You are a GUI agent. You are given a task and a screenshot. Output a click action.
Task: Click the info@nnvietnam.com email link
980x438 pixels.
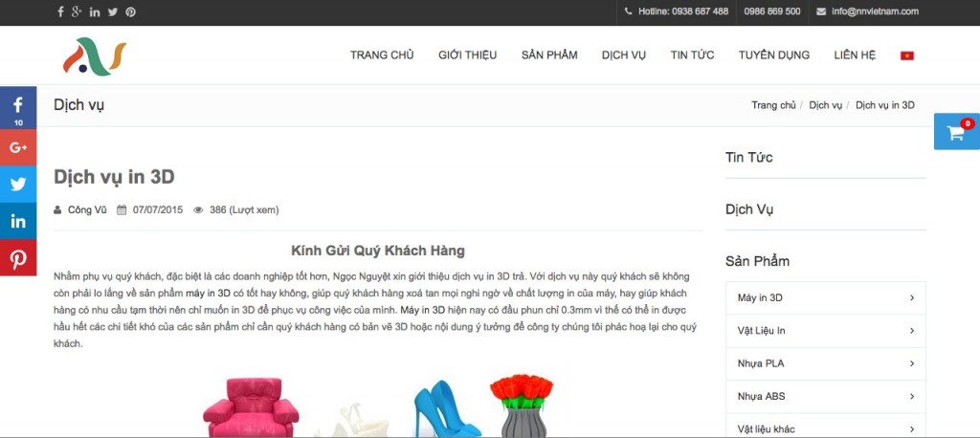(x=875, y=11)
